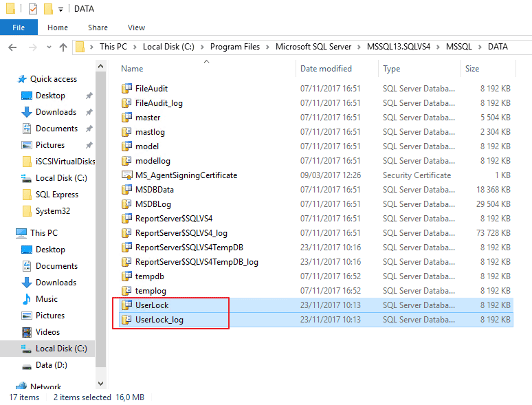Screen dimensions: 532x405
Task: Click the navigation pane scrollbar thumb
Action: click(x=100, y=219)
